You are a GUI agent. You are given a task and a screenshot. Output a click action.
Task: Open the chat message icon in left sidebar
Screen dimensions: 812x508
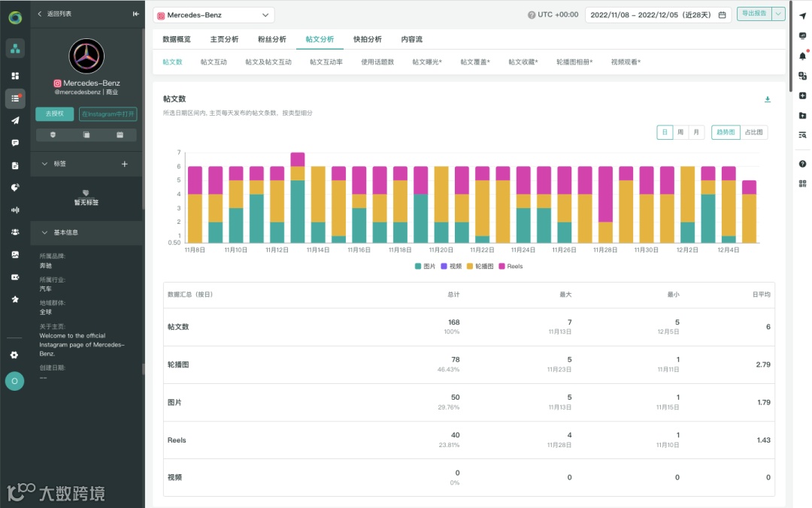[x=15, y=143]
